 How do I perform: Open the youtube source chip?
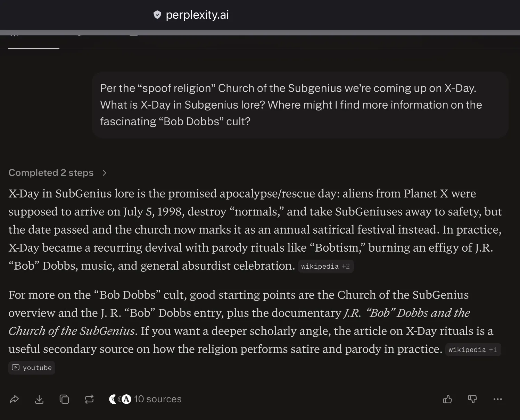[x=32, y=368]
